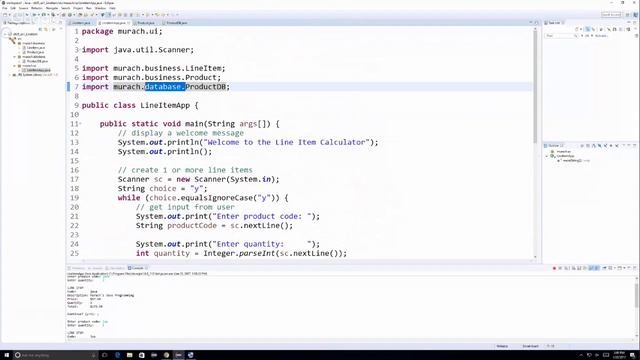Click the Java perspective icon at top right
The height and width of the screenshot is (360, 640).
pos(635,14)
